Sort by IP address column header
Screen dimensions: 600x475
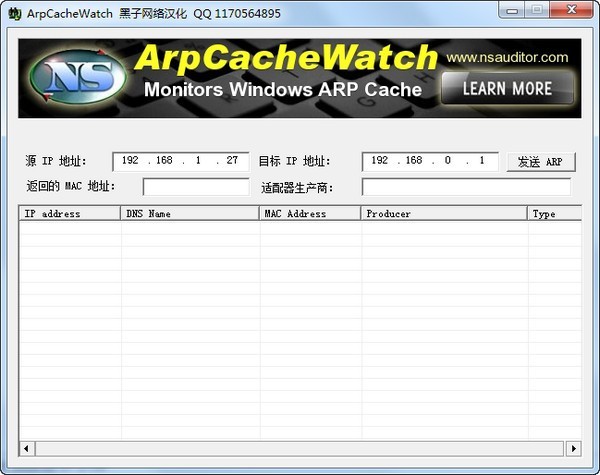pyautogui.click(x=70, y=214)
